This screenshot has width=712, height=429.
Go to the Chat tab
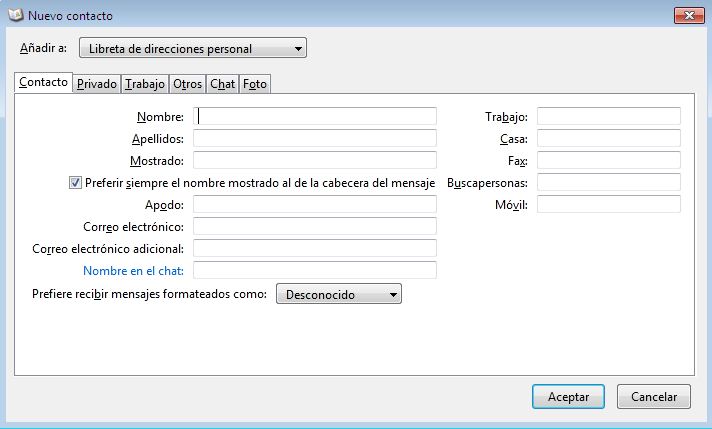pyautogui.click(x=222, y=84)
